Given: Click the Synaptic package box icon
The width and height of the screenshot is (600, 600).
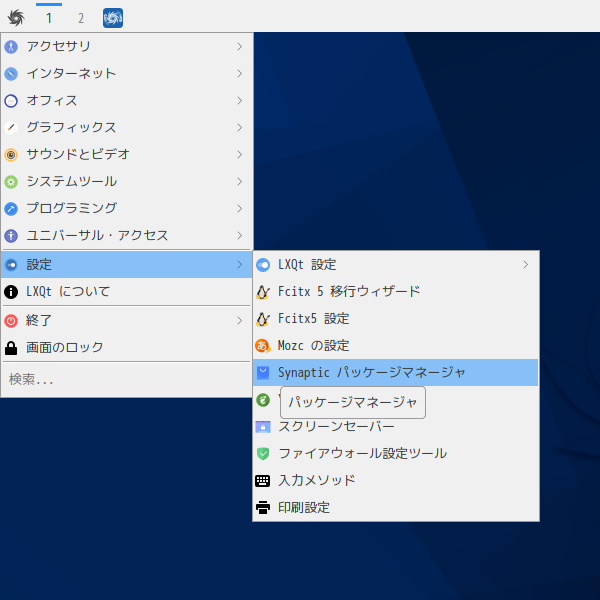Looking at the screenshot, I should point(263,372).
